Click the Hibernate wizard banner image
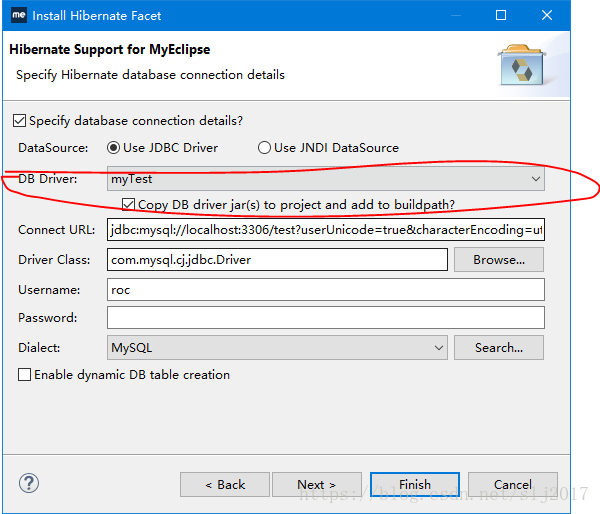 click(522, 65)
